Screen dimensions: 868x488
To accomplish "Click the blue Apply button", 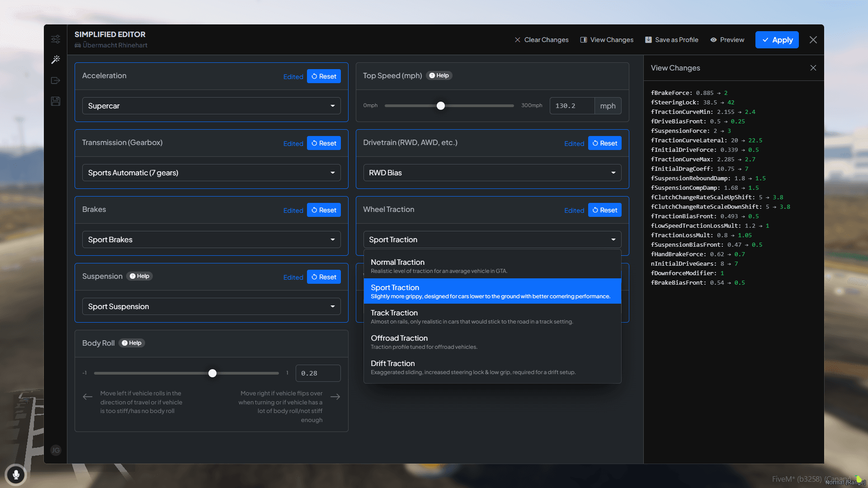I will [x=777, y=40].
